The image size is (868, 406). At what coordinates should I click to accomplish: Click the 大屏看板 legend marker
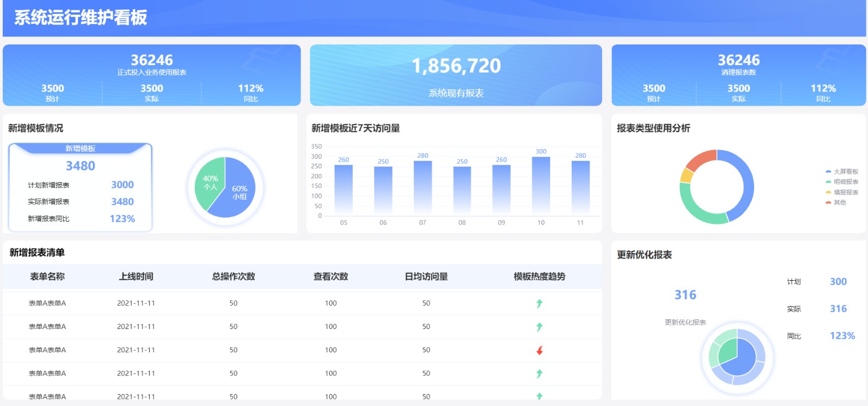click(828, 172)
